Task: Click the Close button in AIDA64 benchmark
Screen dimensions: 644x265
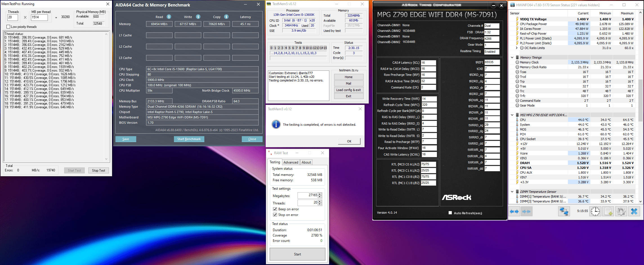Action: (x=252, y=139)
